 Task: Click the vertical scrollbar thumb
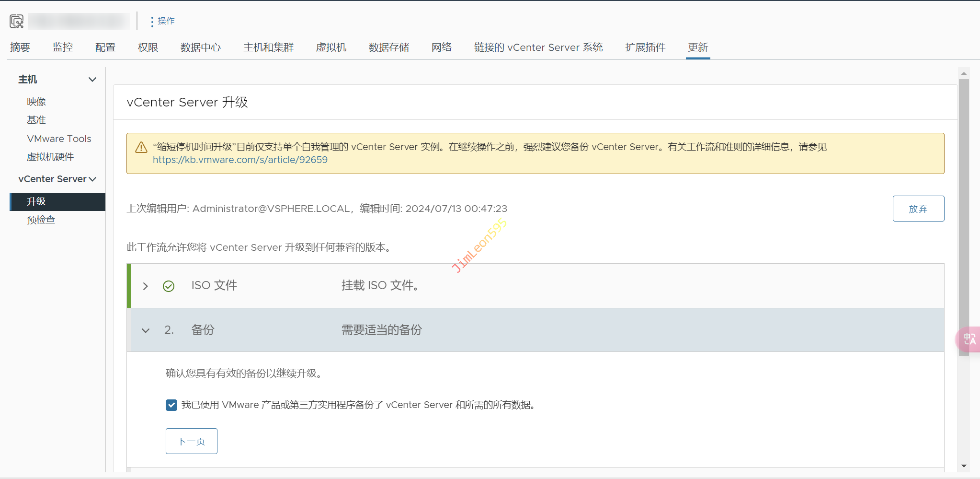(x=964, y=216)
